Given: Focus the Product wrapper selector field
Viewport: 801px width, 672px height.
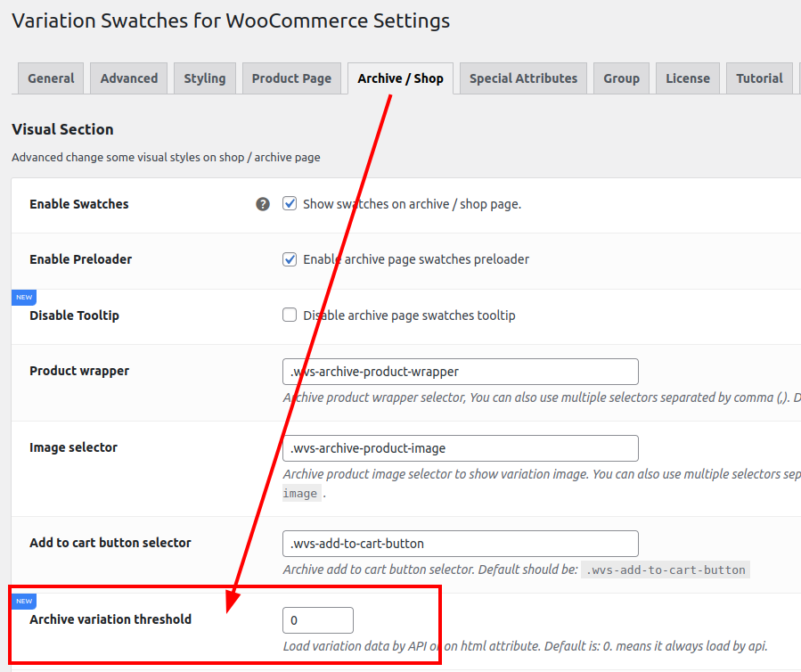Looking at the screenshot, I should (461, 372).
